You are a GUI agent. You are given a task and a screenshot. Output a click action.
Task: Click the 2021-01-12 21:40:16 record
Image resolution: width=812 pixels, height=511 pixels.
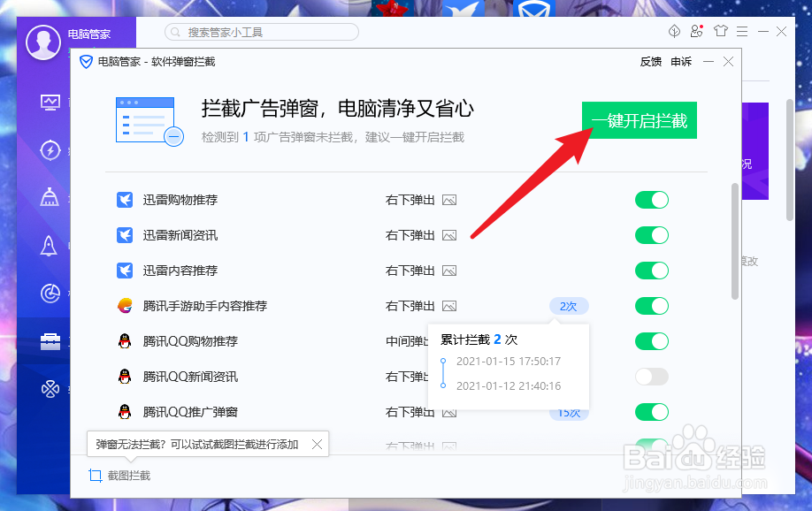tap(508, 385)
